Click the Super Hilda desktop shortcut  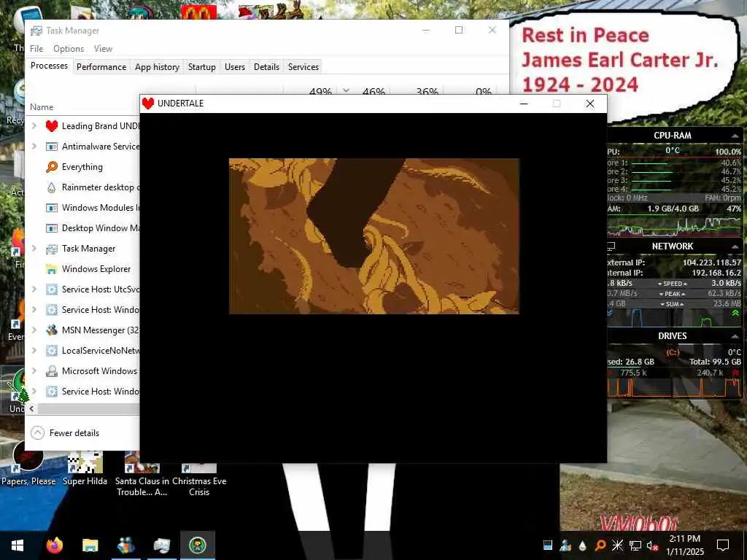coord(85,469)
